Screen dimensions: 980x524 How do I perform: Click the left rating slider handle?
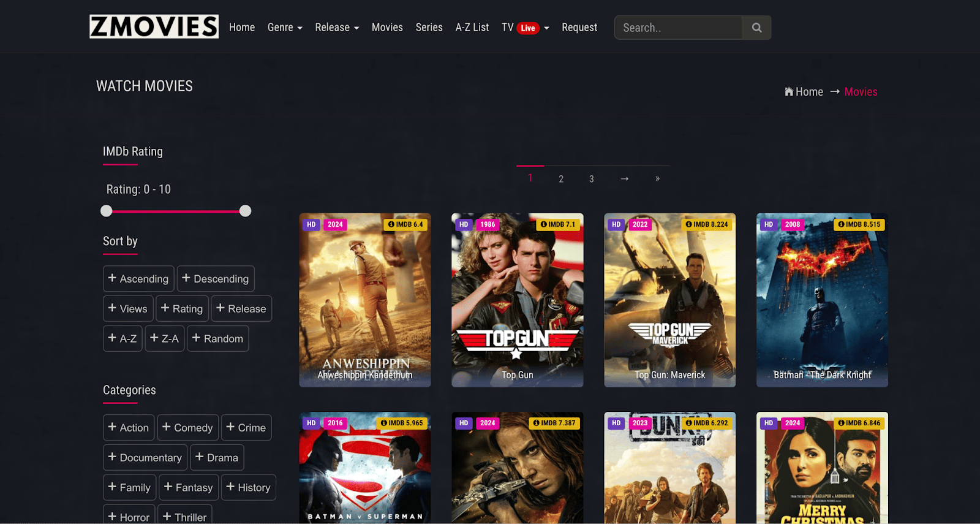pos(107,211)
